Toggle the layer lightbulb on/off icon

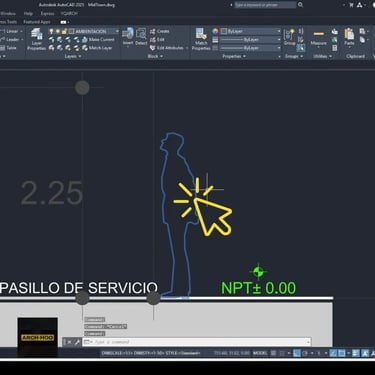pos(51,31)
